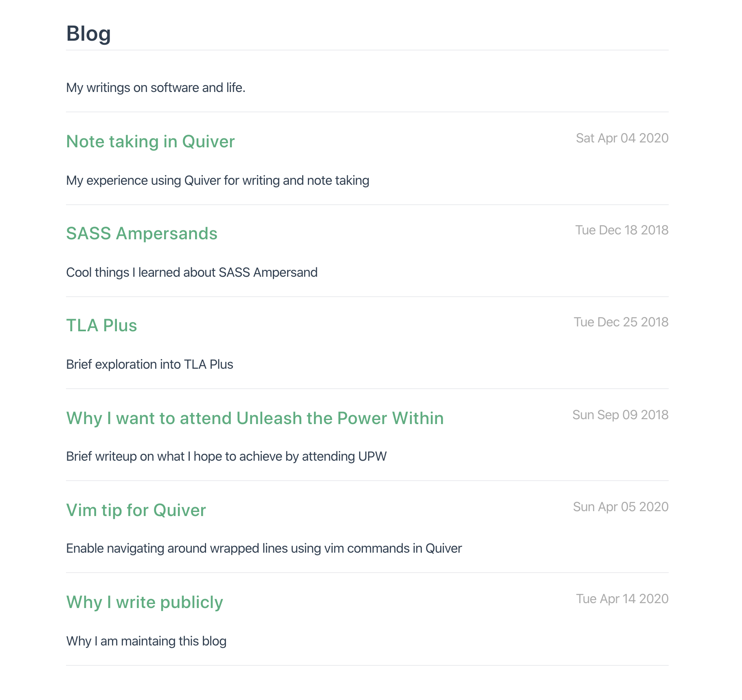The height and width of the screenshot is (700, 742).
Task: Click the "My writings on software and life" tagline
Action: coord(156,88)
